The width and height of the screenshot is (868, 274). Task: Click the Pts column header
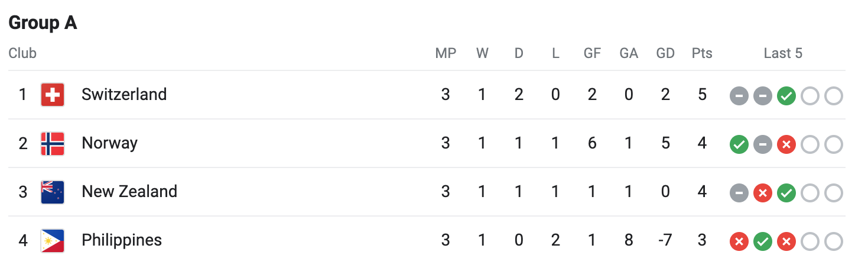[702, 53]
